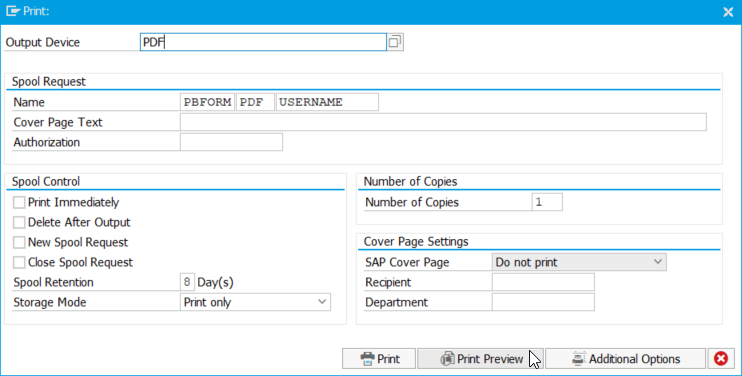Check New Spool Request option
This screenshot has height=376, width=742.
click(x=19, y=242)
